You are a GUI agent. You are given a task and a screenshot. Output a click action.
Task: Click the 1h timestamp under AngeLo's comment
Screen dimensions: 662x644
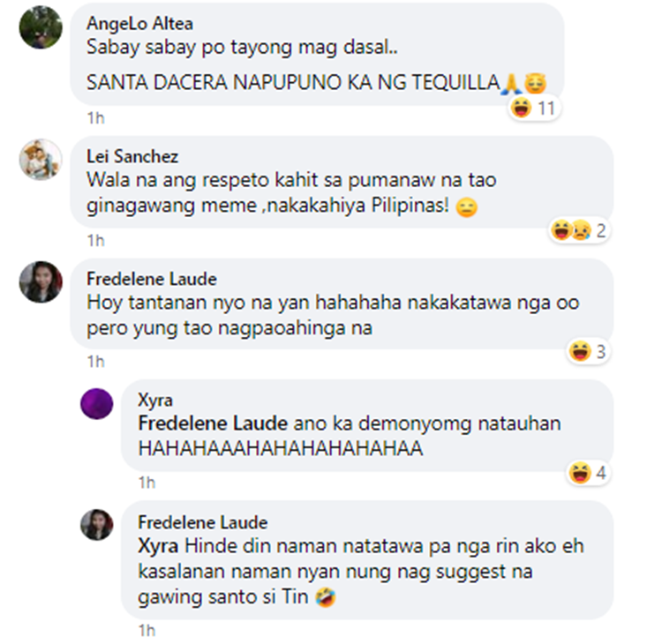tap(96, 118)
